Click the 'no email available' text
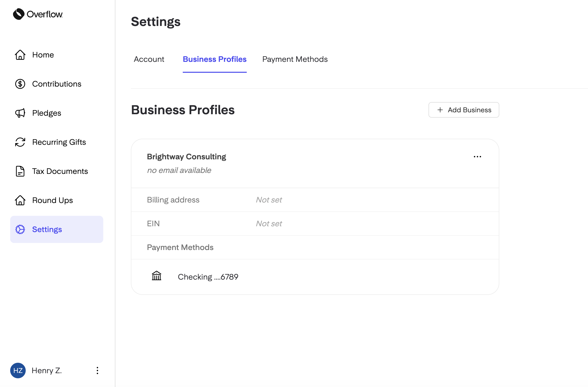 pos(179,170)
